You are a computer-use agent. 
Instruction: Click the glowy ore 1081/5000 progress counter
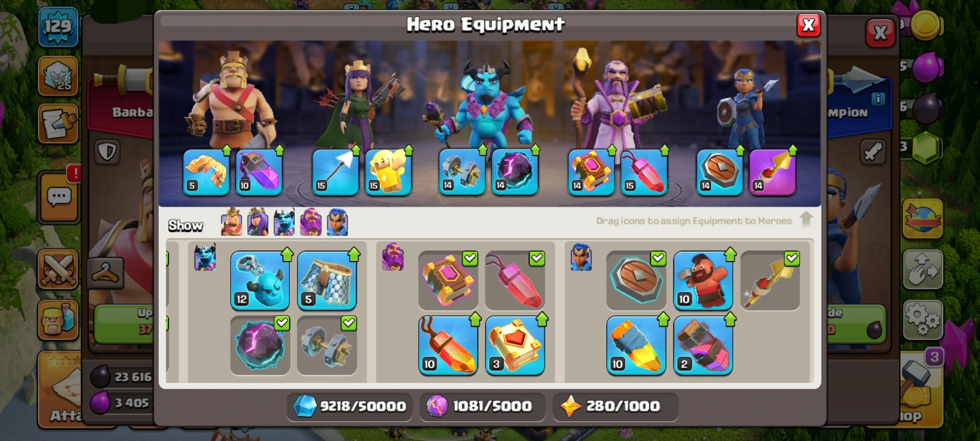(x=482, y=406)
